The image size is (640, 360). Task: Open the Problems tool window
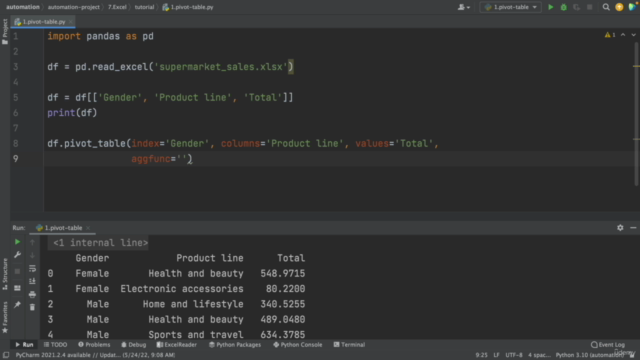click(x=94, y=345)
